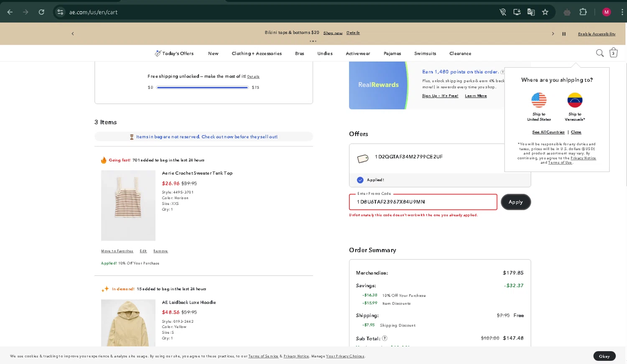Open Privacy Notice link in cookie bar

296,356
